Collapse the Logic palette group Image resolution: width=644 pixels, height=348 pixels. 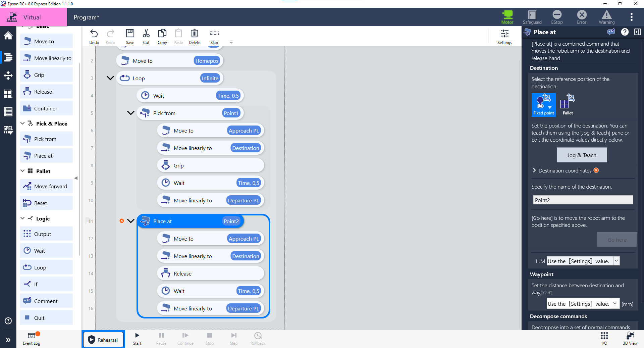pos(22,218)
